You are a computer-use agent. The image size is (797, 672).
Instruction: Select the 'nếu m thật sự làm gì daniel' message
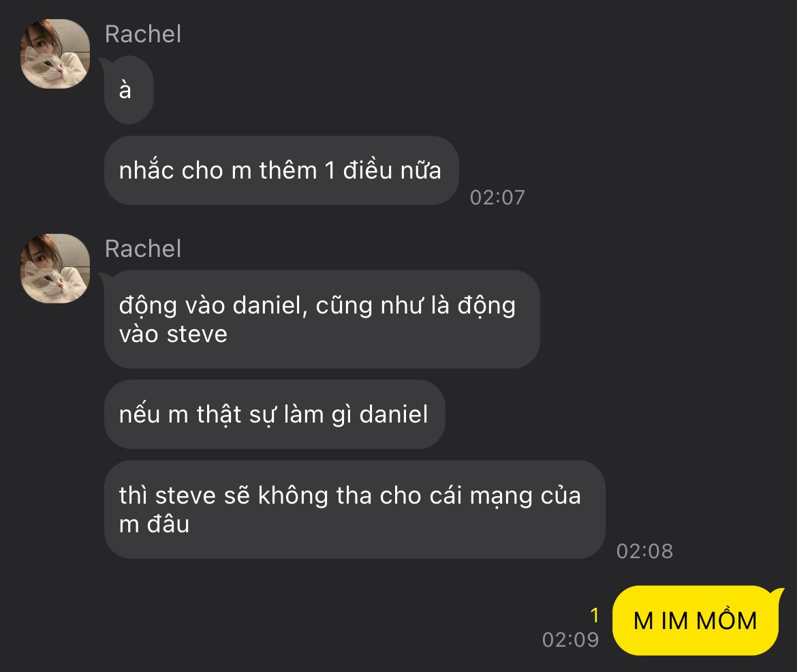pyautogui.click(x=275, y=414)
